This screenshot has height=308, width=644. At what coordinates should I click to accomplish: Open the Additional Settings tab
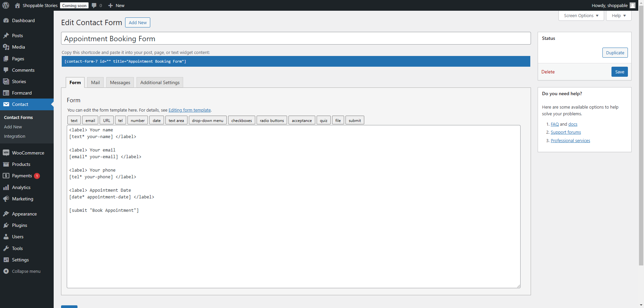point(160,82)
